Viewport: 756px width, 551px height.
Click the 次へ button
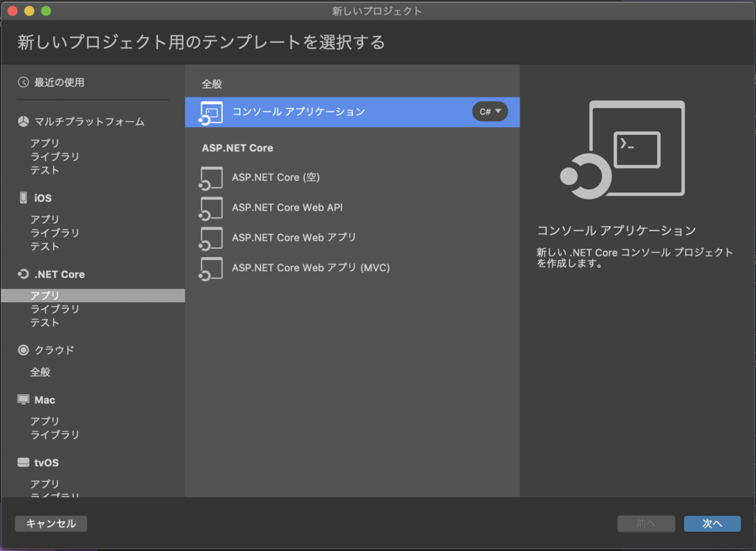coord(711,523)
